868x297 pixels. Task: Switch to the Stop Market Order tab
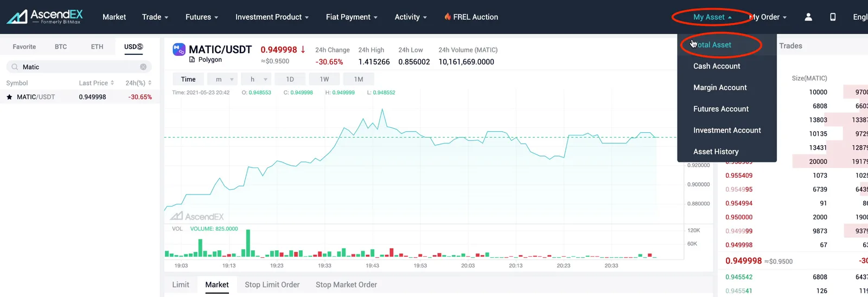coord(346,285)
